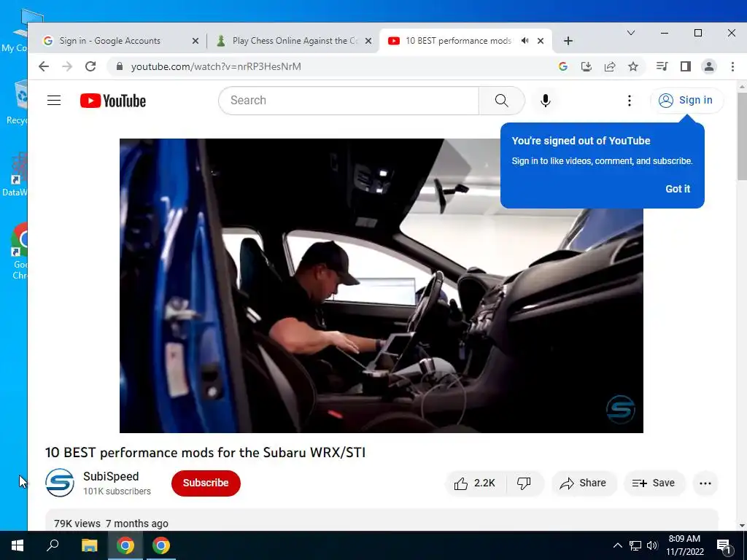The image size is (747, 560).
Task: Open the notification center icon
Action: coord(724,545)
